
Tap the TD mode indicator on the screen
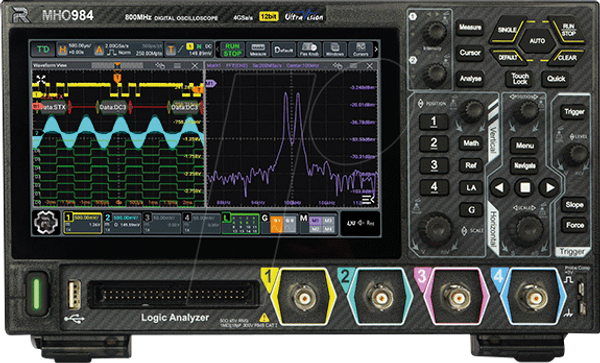click(x=43, y=49)
